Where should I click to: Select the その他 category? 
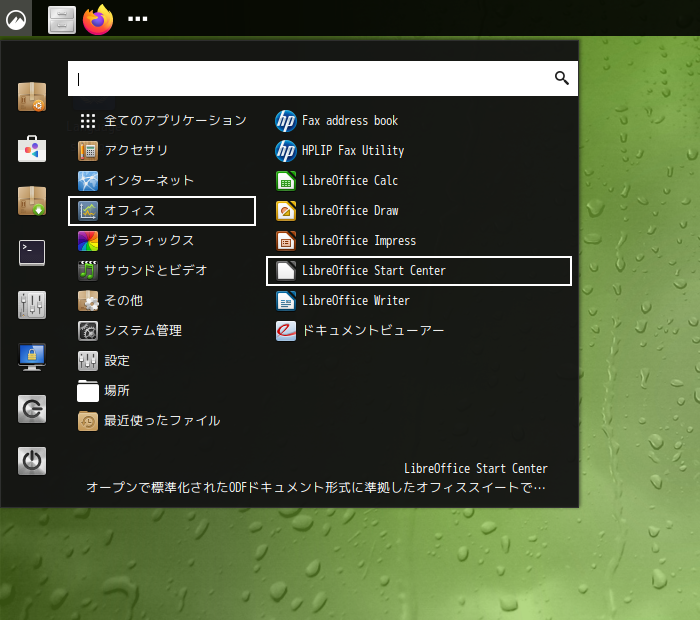[x=162, y=301]
